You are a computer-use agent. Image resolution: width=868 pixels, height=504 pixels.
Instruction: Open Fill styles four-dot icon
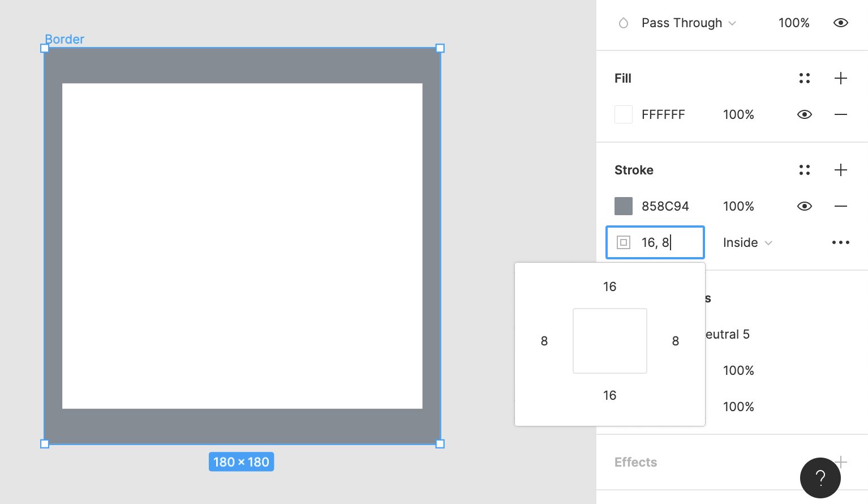pos(804,78)
